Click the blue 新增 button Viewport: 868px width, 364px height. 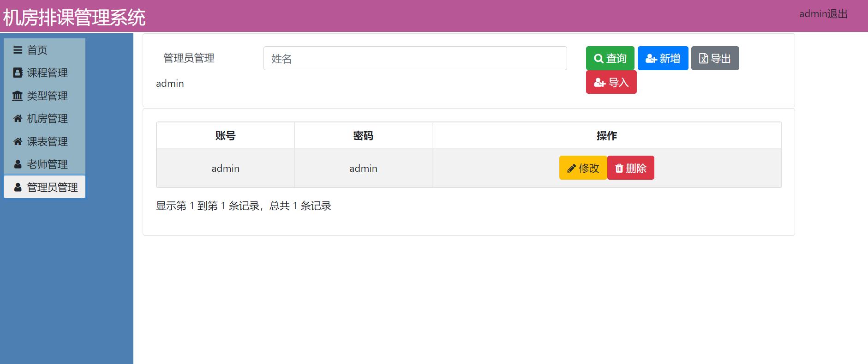(x=663, y=58)
